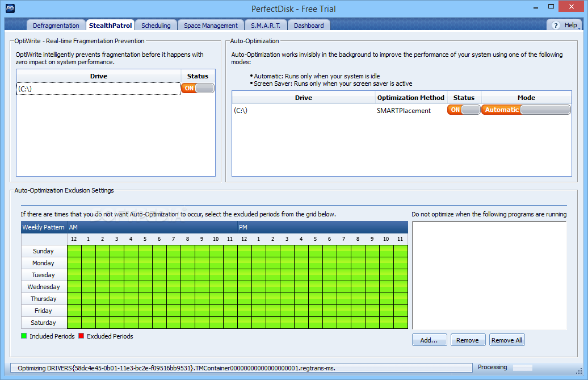Image resolution: width=588 pixels, height=380 pixels.
Task: Click the Remove All button
Action: point(507,340)
